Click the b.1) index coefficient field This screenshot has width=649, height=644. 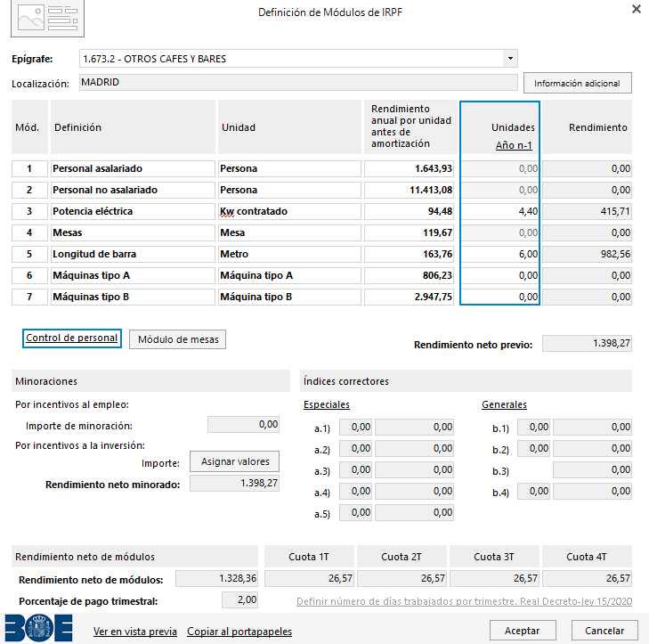tap(533, 428)
